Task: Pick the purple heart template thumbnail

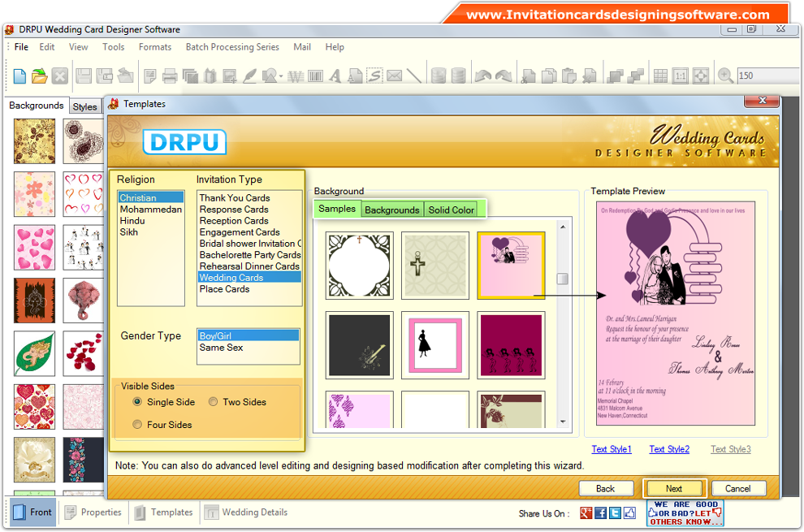Action: 511,266
